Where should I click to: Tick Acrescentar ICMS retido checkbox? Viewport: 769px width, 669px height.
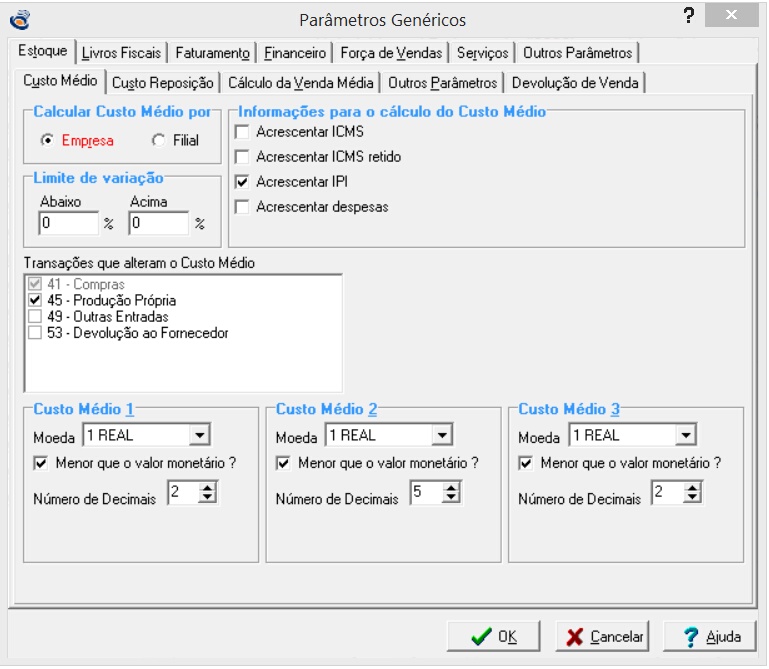click(x=242, y=157)
